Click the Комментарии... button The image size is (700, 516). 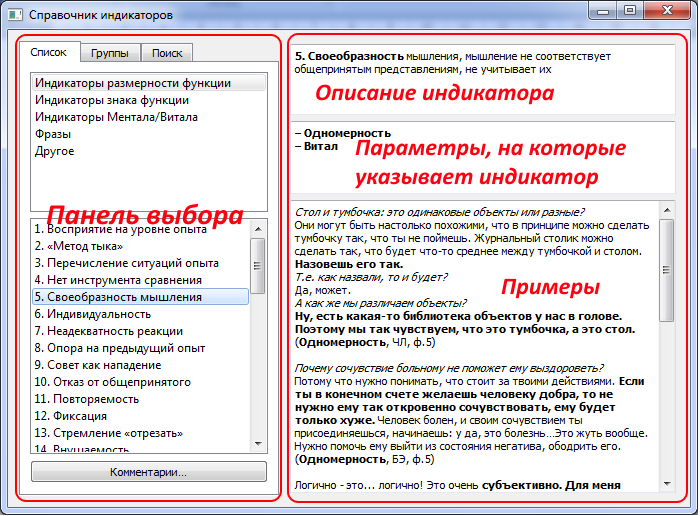(x=149, y=471)
